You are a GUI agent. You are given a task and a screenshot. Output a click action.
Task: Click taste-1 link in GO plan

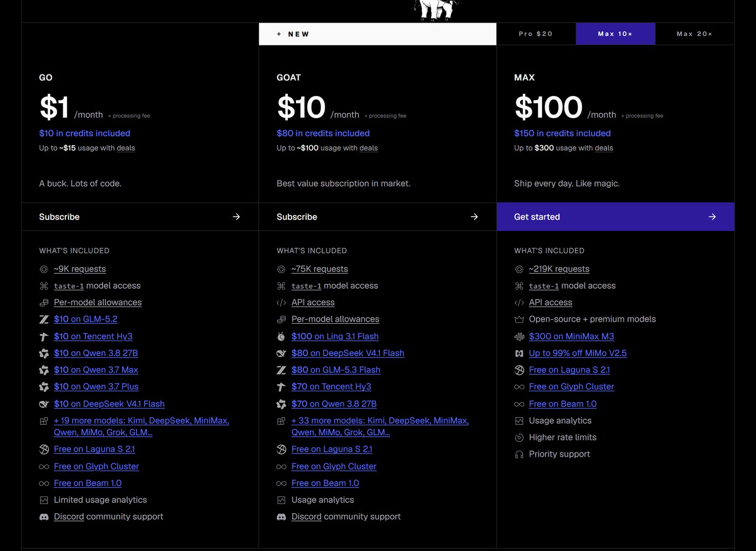(x=69, y=286)
